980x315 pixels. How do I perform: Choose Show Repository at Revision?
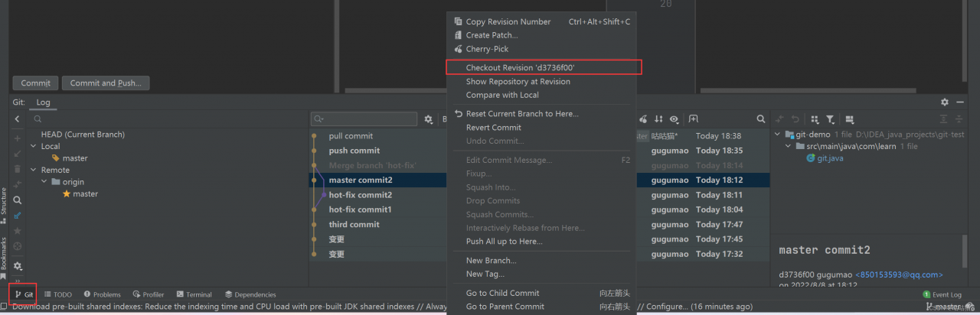tap(542, 82)
